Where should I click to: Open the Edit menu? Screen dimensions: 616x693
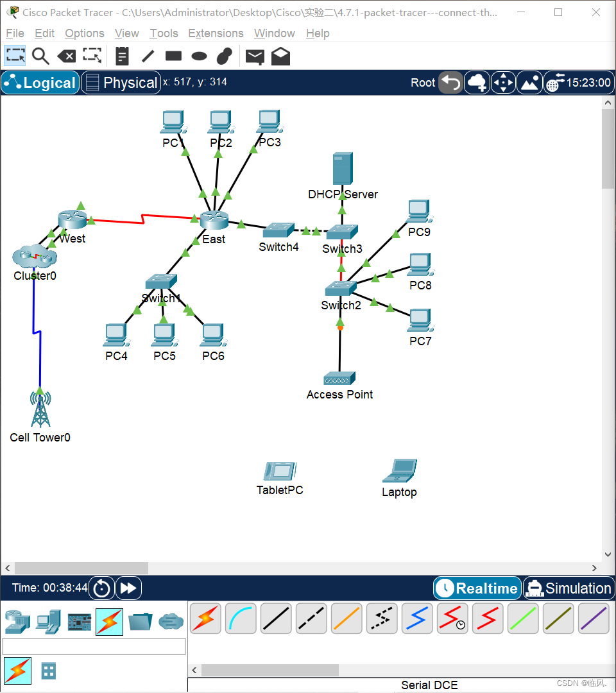point(45,33)
